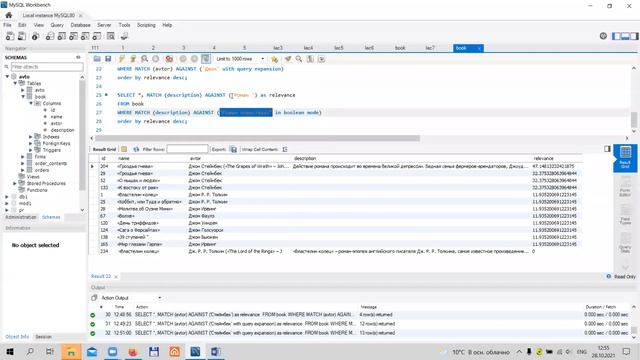The image size is (640, 360).
Task: Expand the Stored Procedures folder
Action: (15, 183)
